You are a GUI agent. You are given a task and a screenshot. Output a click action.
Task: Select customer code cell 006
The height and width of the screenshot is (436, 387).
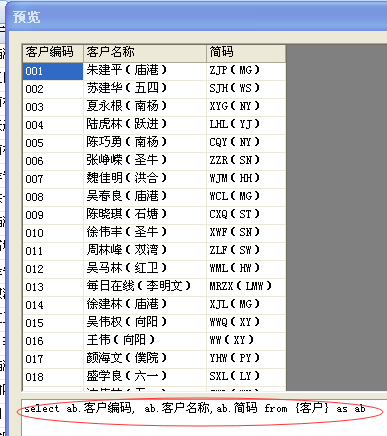53,161
